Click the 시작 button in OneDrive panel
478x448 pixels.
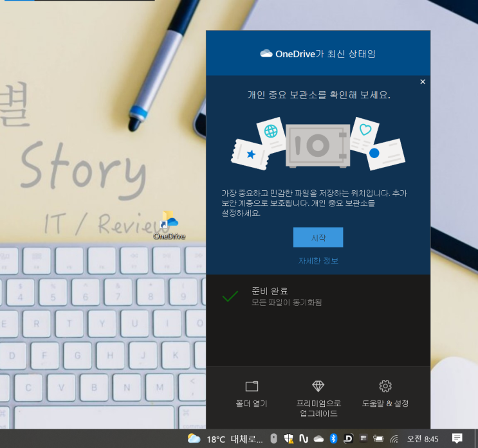pos(318,237)
